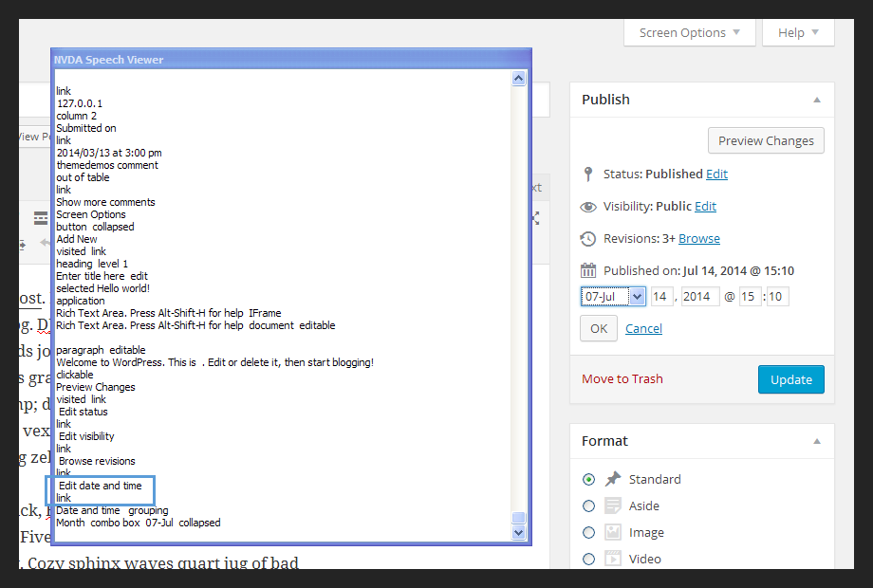
Task: Click the Move to Trash link
Action: click(622, 378)
